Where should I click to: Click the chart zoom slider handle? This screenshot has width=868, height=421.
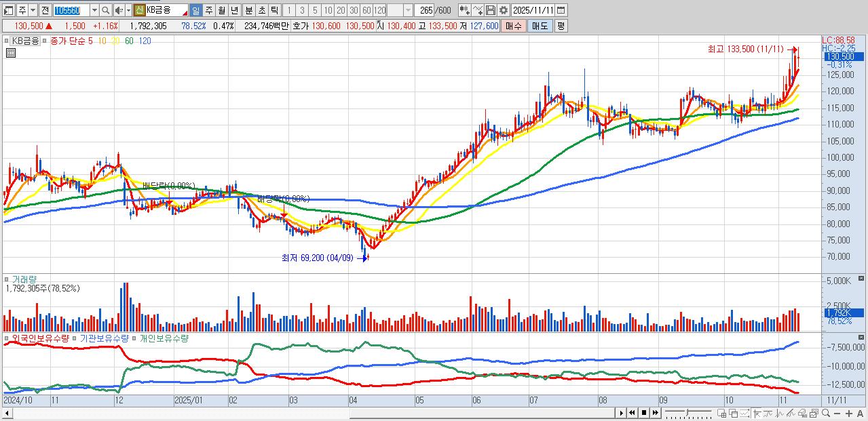click(687, 412)
